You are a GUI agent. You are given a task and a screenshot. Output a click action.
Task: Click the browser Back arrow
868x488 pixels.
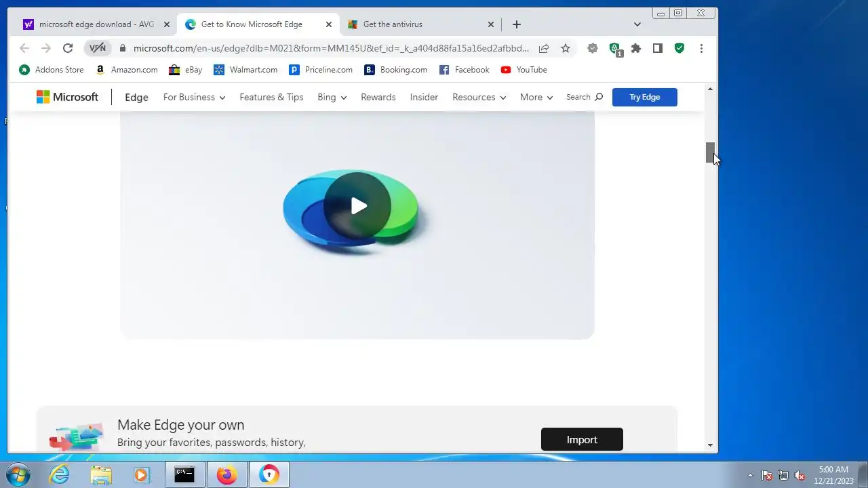24,48
